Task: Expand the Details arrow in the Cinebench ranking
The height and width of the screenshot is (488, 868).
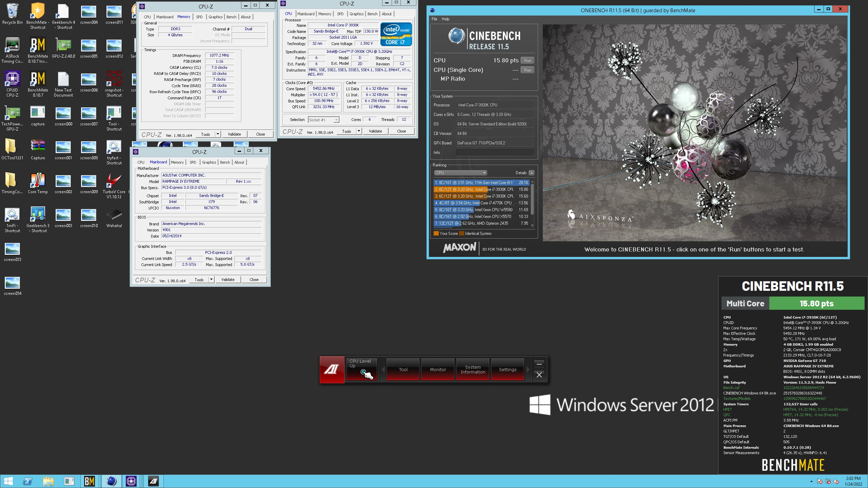Action: coord(531,173)
